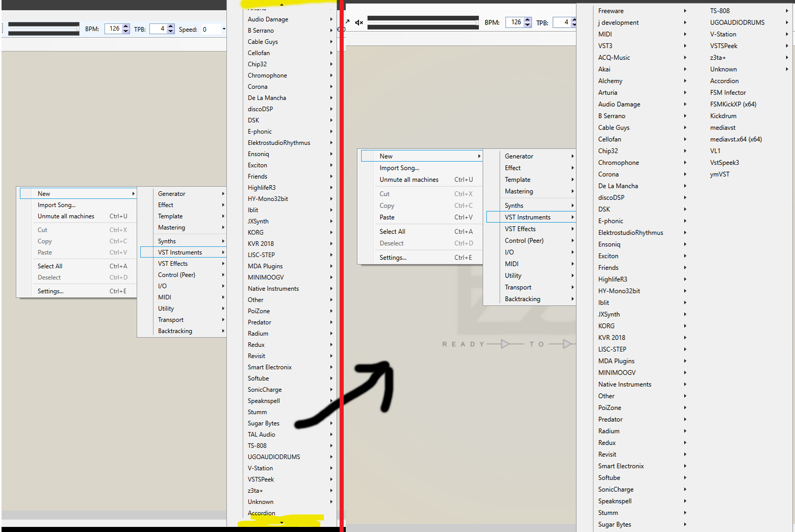Screen dimensions: 795x532
Task: Decrease BPM with down arrow in right toolbar
Action: (528, 25)
